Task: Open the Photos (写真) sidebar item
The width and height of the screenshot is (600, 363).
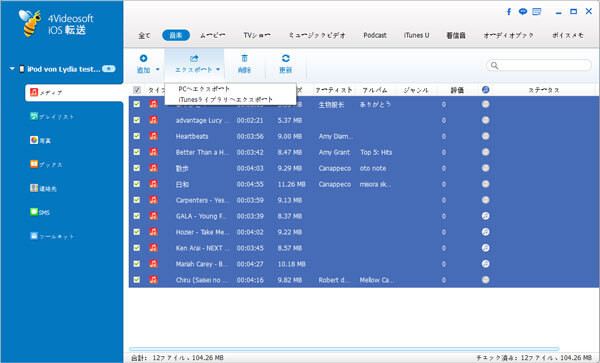Action: [x=41, y=140]
